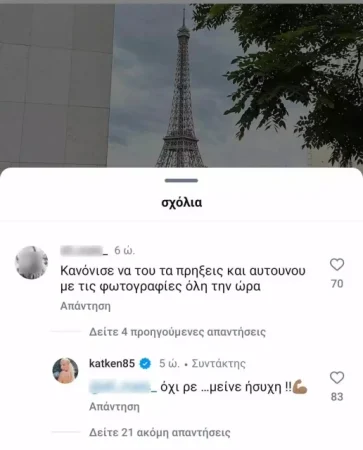
Task: View the 70 likes count
Action: [x=337, y=284]
